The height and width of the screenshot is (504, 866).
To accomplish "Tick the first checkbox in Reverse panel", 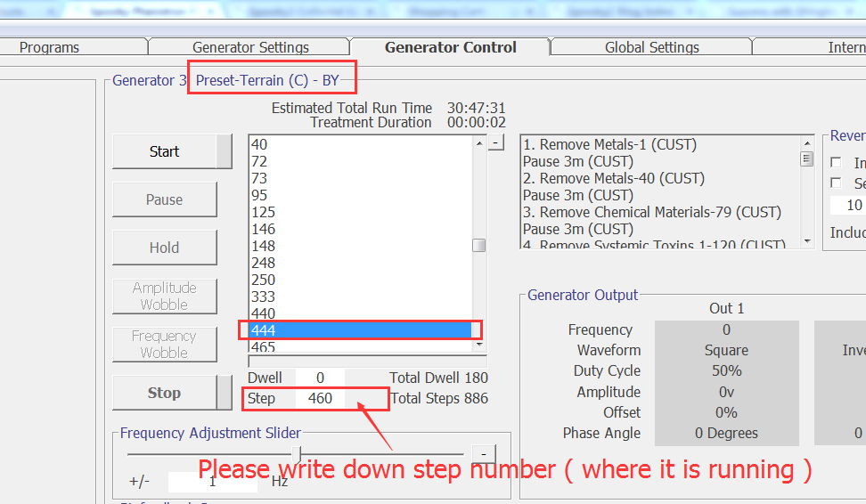I will pyautogui.click(x=836, y=162).
